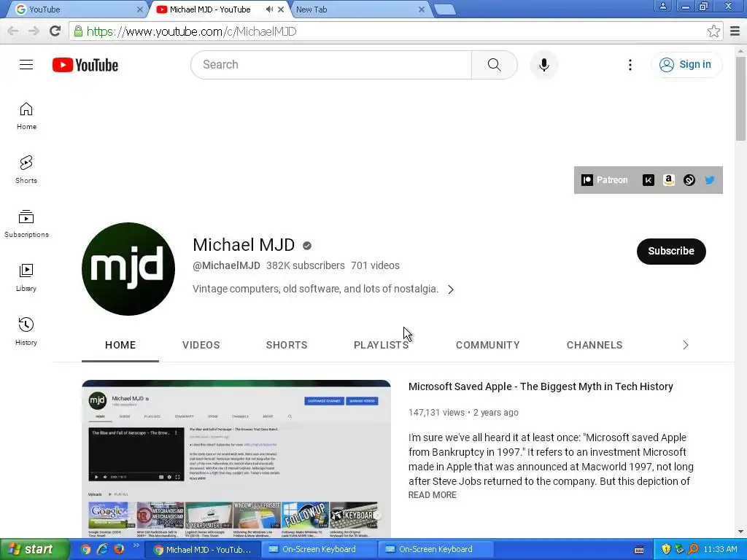Click browser forward arrow
The height and width of the screenshot is (560, 747).
[34, 31]
